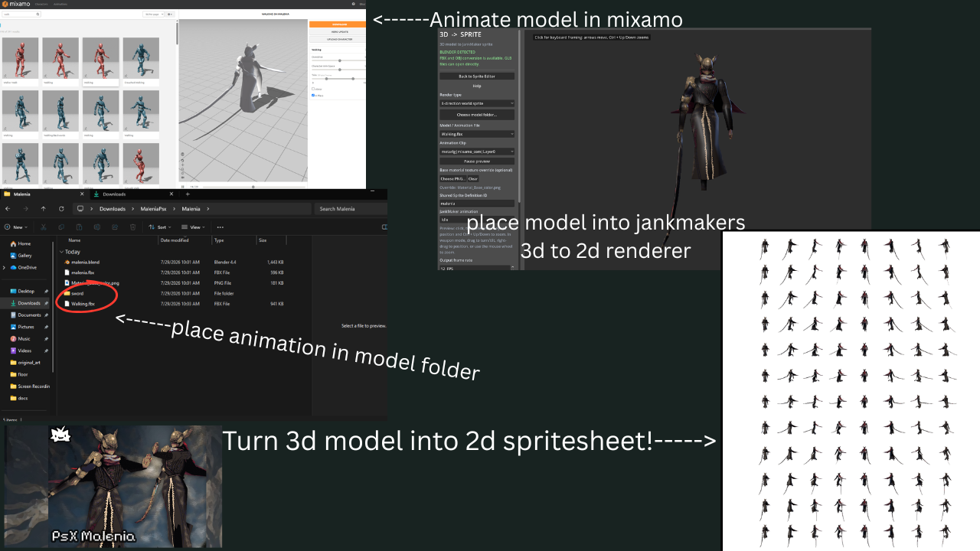
Task: Click the Mixamo logo
Action: click(15, 4)
